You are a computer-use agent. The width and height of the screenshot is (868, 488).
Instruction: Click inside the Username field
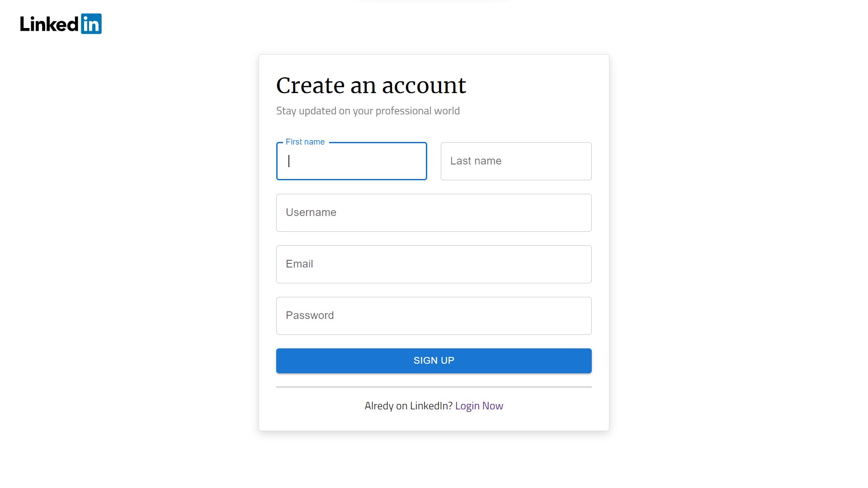tap(434, 212)
